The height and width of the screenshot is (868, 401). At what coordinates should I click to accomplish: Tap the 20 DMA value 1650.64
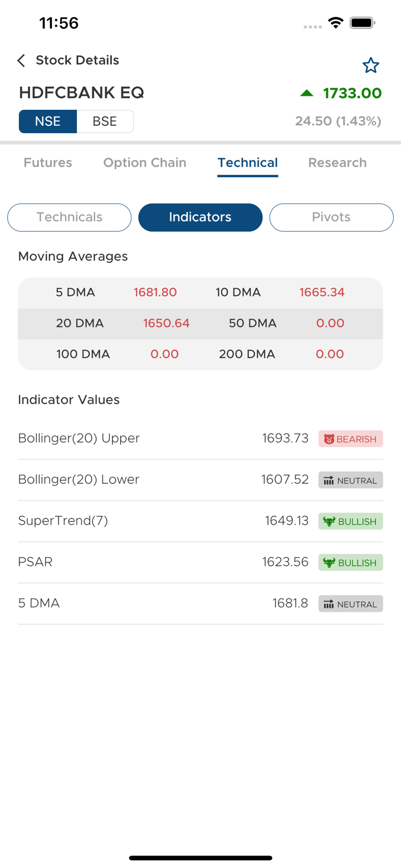(x=167, y=323)
